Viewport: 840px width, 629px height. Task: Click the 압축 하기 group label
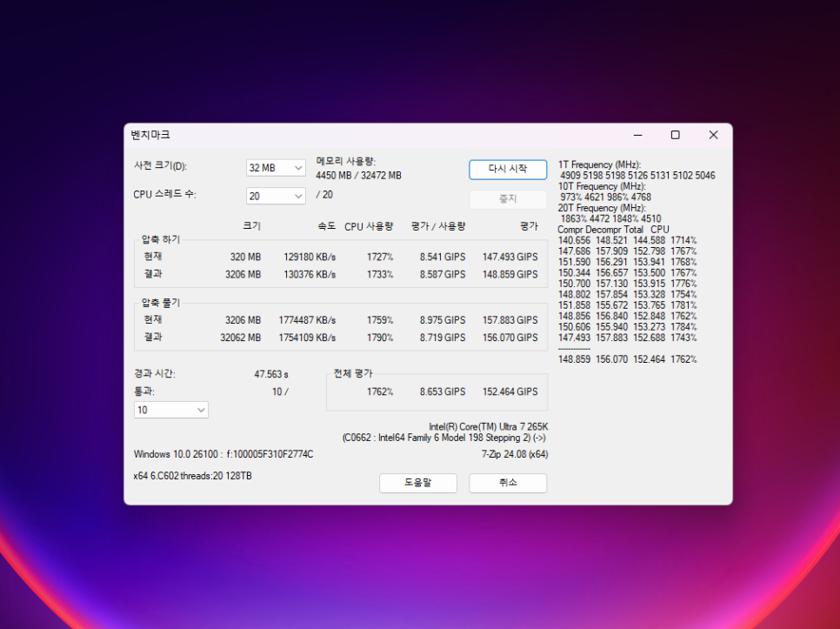coord(161,239)
